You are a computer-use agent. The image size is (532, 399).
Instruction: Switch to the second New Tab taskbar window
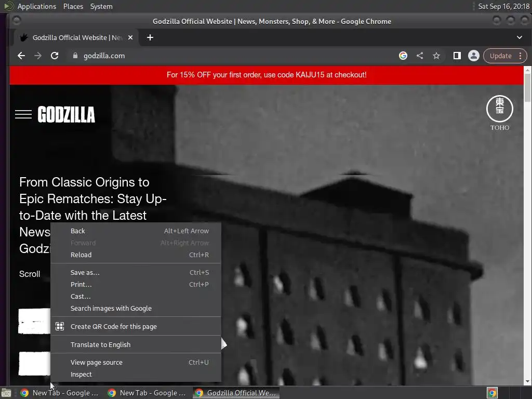click(147, 393)
